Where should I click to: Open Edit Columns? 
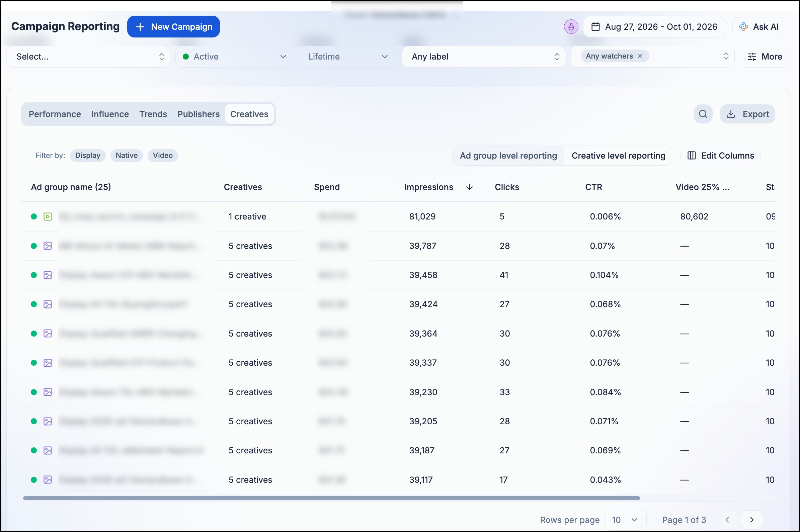[x=721, y=156]
